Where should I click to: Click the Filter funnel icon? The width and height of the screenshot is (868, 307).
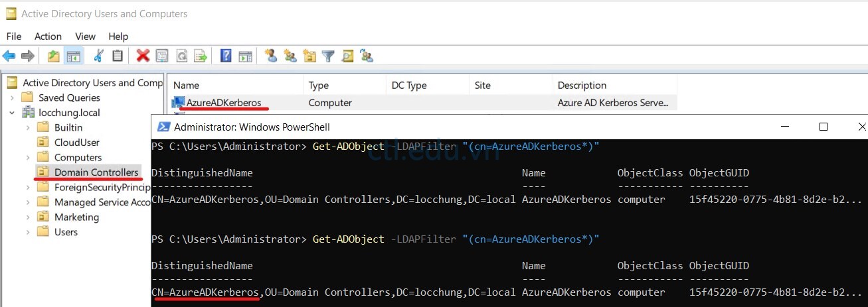pos(327,56)
